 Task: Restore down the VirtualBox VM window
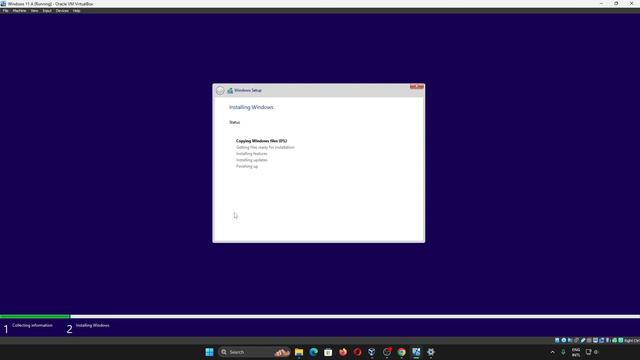pyautogui.click(x=616, y=3)
